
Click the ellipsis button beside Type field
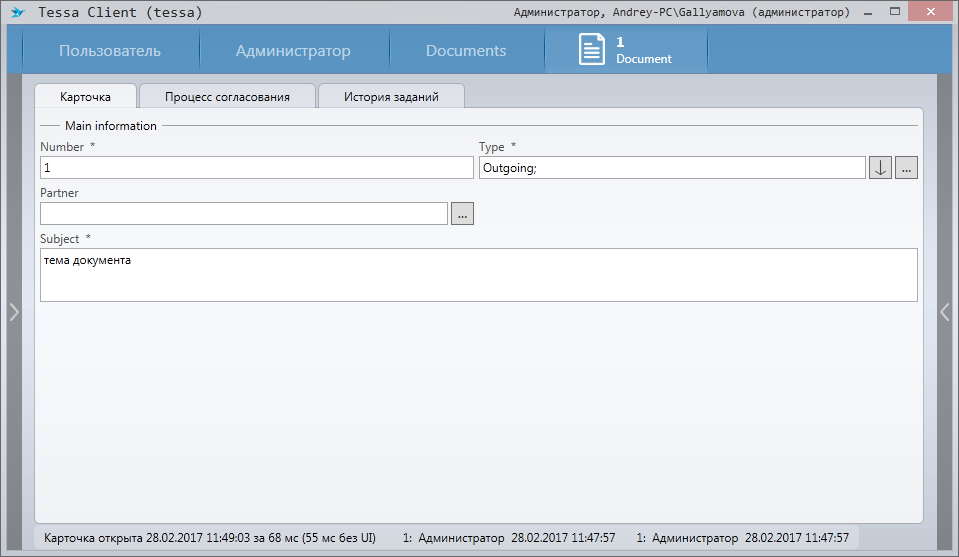click(906, 168)
